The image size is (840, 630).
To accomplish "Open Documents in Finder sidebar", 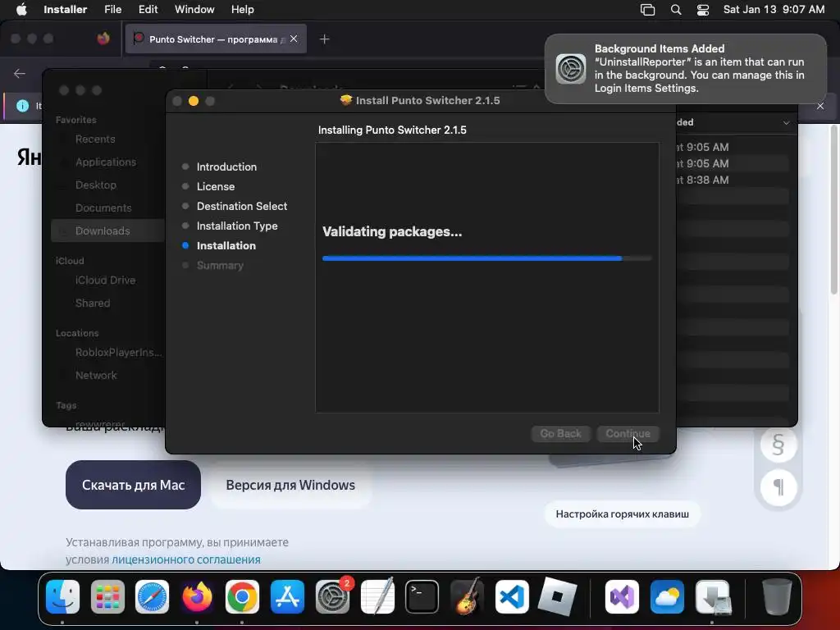I will point(103,208).
